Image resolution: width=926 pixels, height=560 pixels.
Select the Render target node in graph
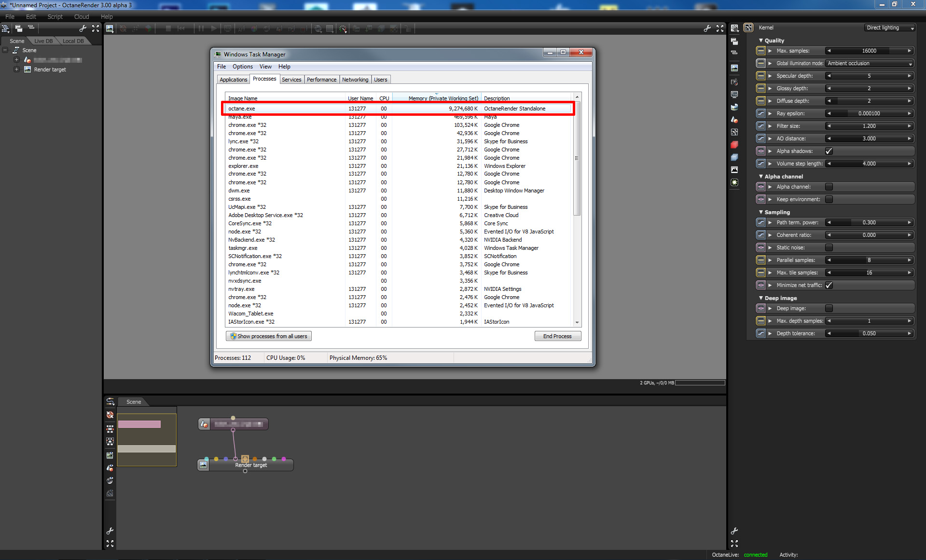pyautogui.click(x=246, y=465)
